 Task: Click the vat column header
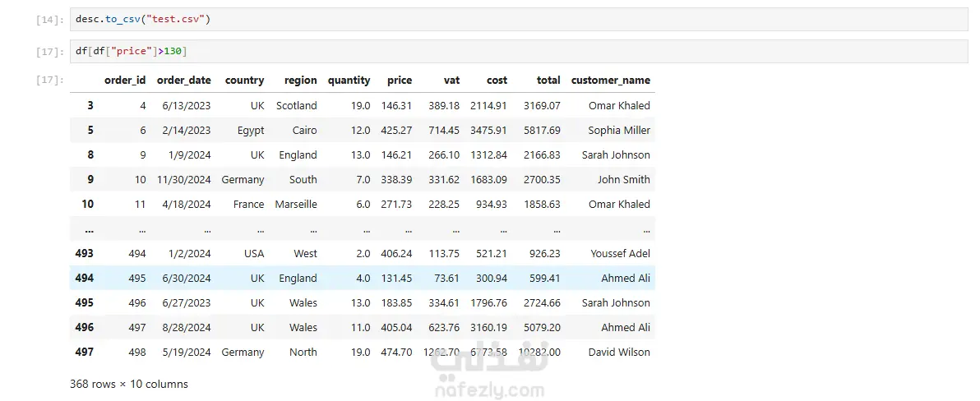pyautogui.click(x=452, y=80)
